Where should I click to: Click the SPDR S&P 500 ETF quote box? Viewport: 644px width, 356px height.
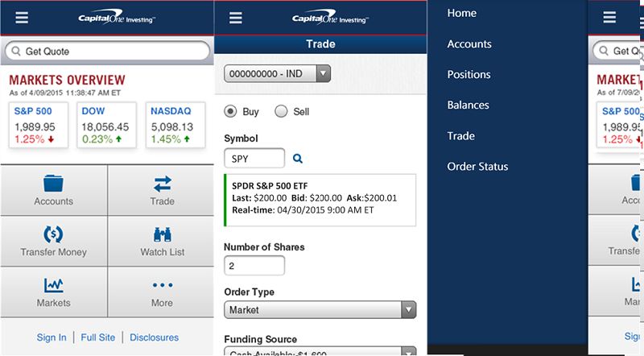coord(320,201)
